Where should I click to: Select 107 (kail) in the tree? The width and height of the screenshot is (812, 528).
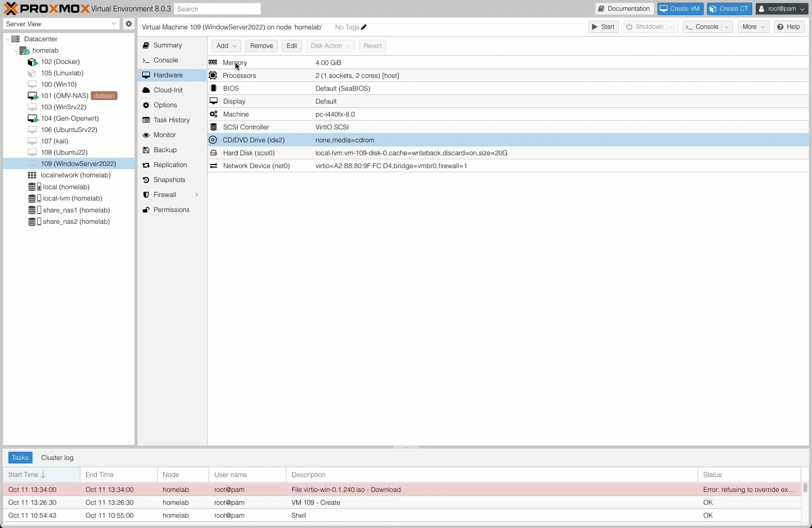coord(69,141)
